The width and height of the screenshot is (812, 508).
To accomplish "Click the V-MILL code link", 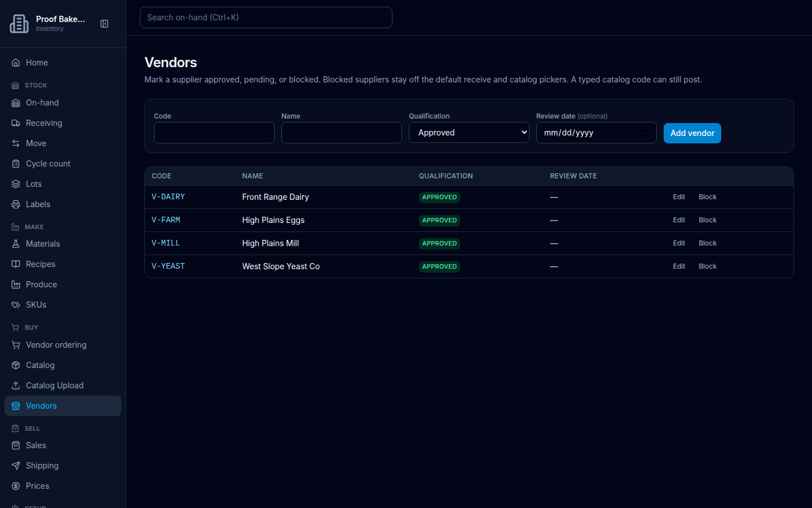I will [x=166, y=243].
